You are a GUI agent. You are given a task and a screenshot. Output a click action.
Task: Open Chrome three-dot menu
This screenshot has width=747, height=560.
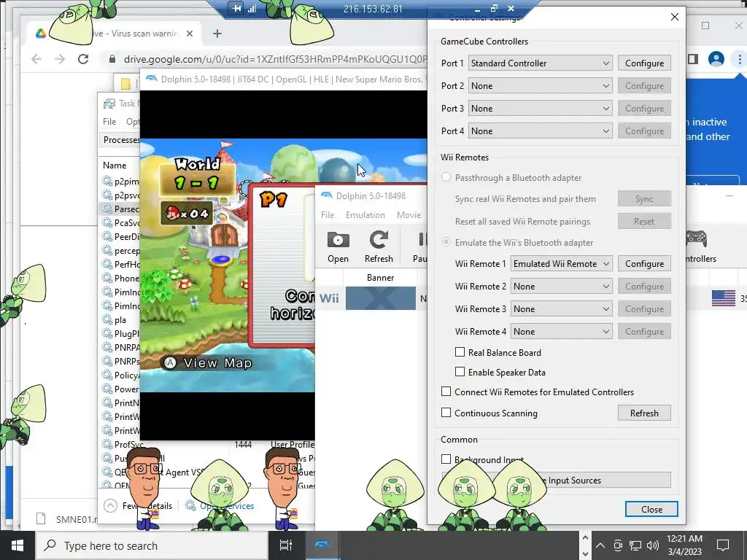pos(740,59)
